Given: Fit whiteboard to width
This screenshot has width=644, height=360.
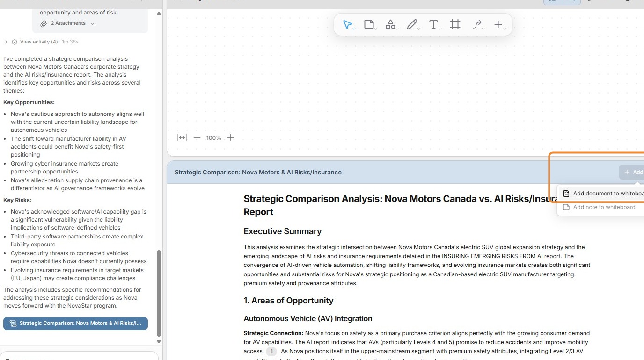Looking at the screenshot, I should [182, 137].
